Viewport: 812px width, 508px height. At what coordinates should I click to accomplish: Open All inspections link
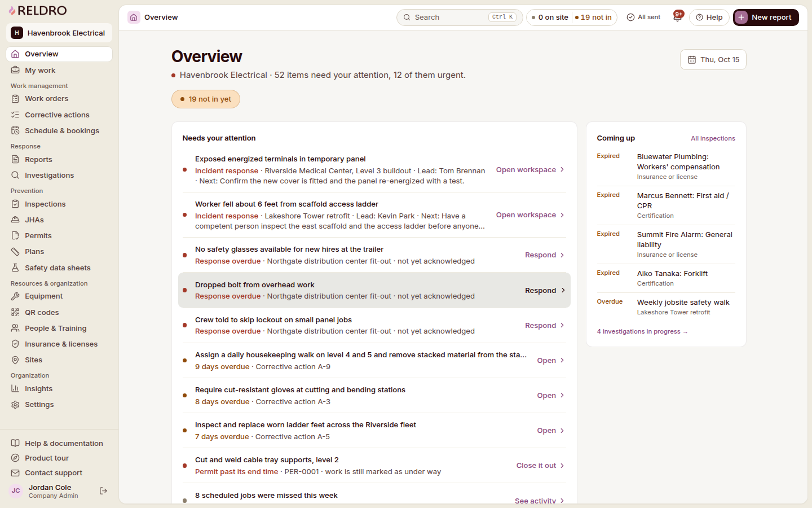pyautogui.click(x=713, y=138)
